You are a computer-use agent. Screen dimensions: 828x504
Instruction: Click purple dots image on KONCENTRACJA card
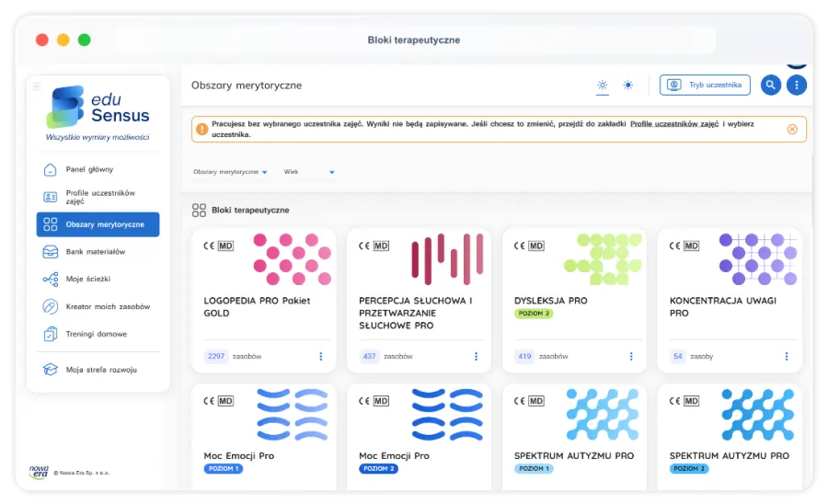[x=758, y=259]
